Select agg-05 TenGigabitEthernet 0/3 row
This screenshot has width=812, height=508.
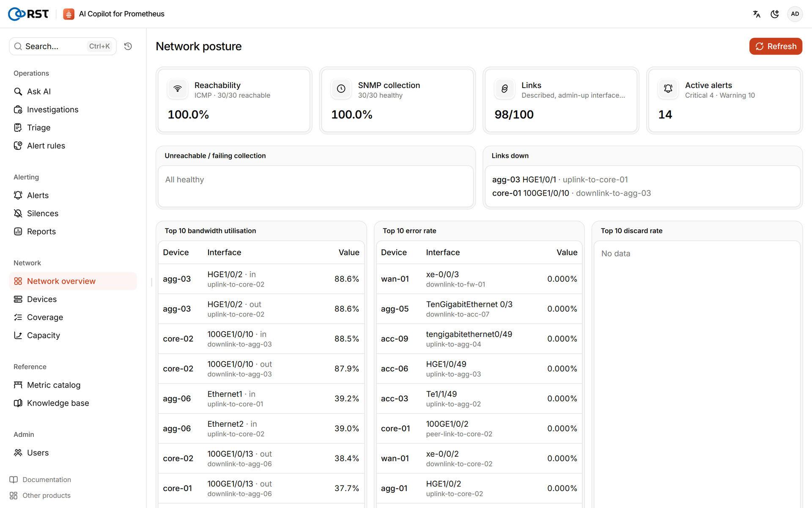click(x=479, y=309)
